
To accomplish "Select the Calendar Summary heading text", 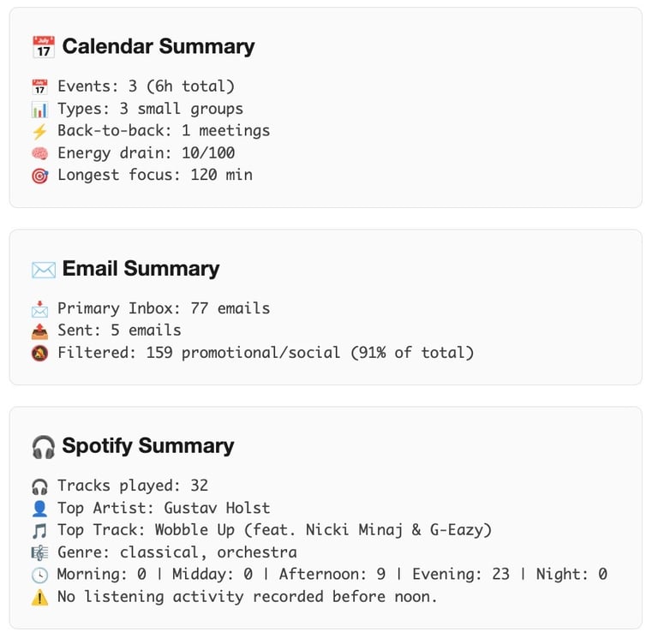I will pos(159,46).
